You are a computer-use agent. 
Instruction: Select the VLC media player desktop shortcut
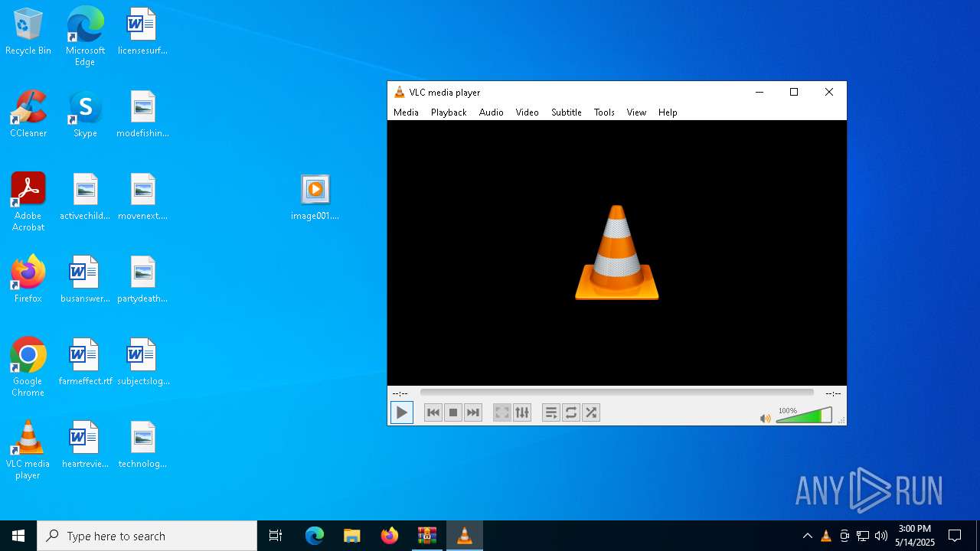[28, 450]
